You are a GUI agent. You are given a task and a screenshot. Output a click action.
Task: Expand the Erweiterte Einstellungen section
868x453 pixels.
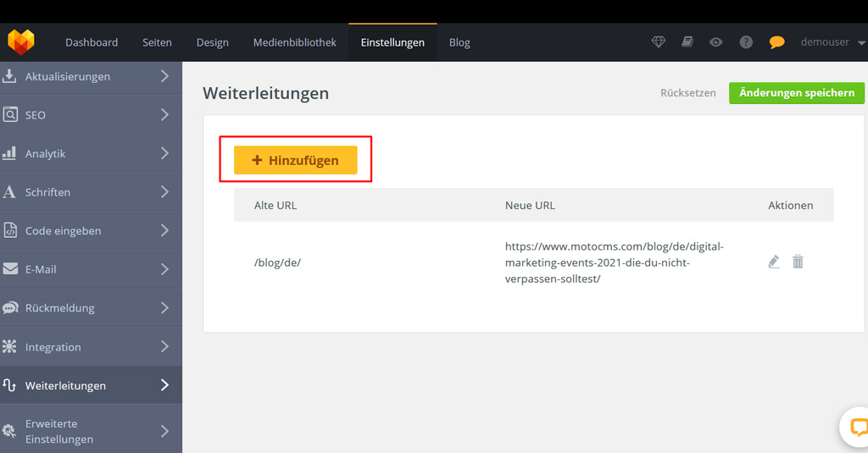click(91, 431)
